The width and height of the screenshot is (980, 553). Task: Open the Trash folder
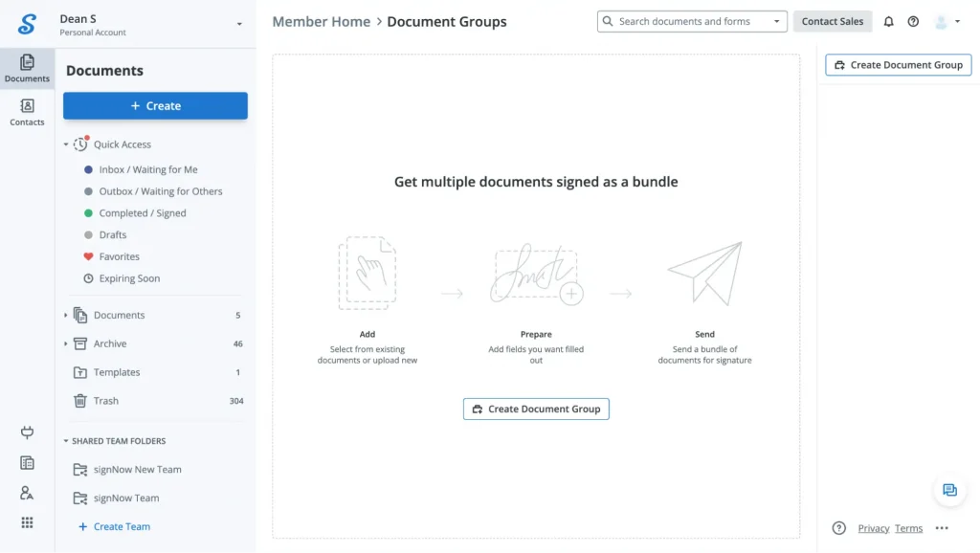pyautogui.click(x=106, y=401)
